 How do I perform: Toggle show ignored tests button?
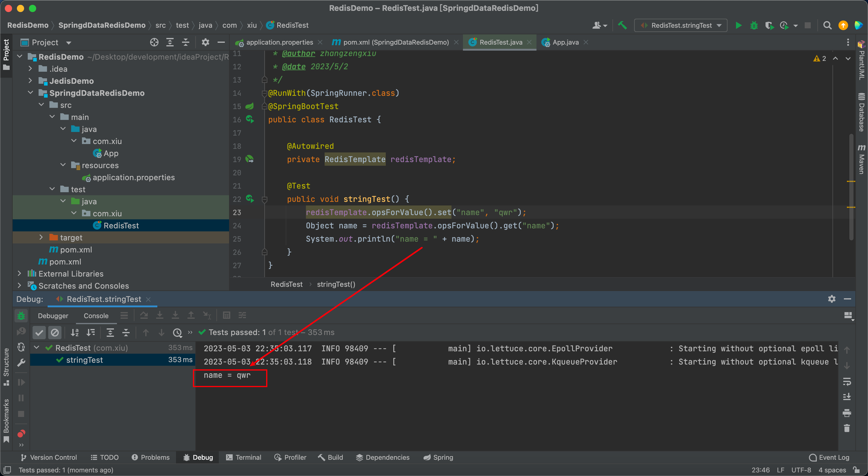(55, 333)
